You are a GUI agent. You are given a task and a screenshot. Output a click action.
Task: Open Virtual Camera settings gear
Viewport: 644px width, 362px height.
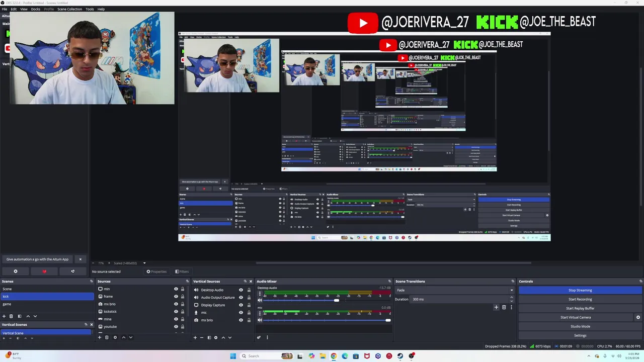(x=638, y=317)
